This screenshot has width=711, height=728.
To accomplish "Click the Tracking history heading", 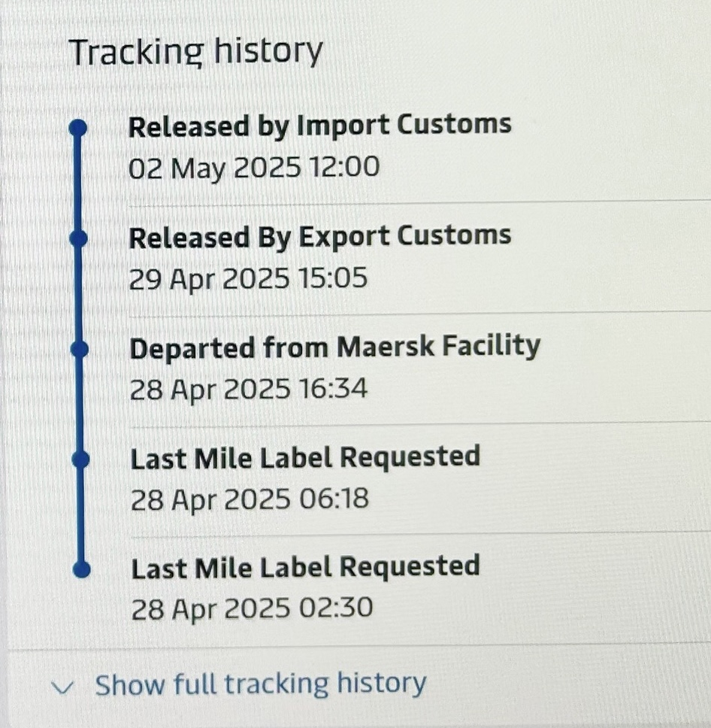I will 195,52.
